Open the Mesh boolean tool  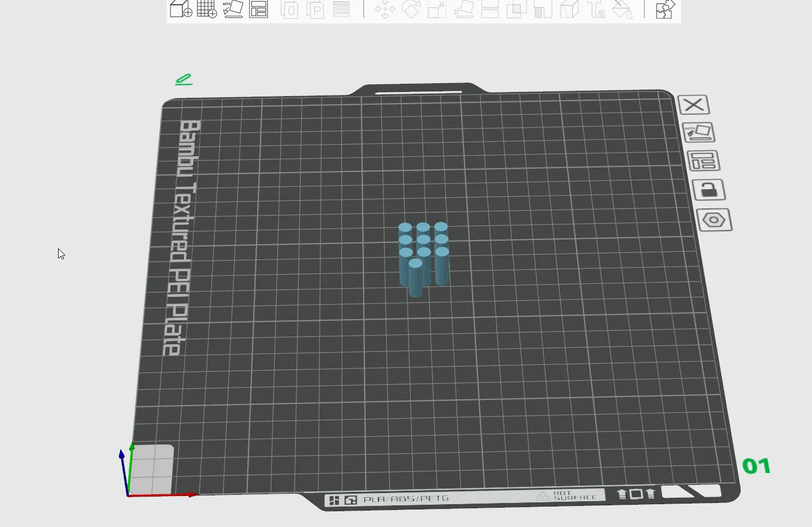click(516, 9)
